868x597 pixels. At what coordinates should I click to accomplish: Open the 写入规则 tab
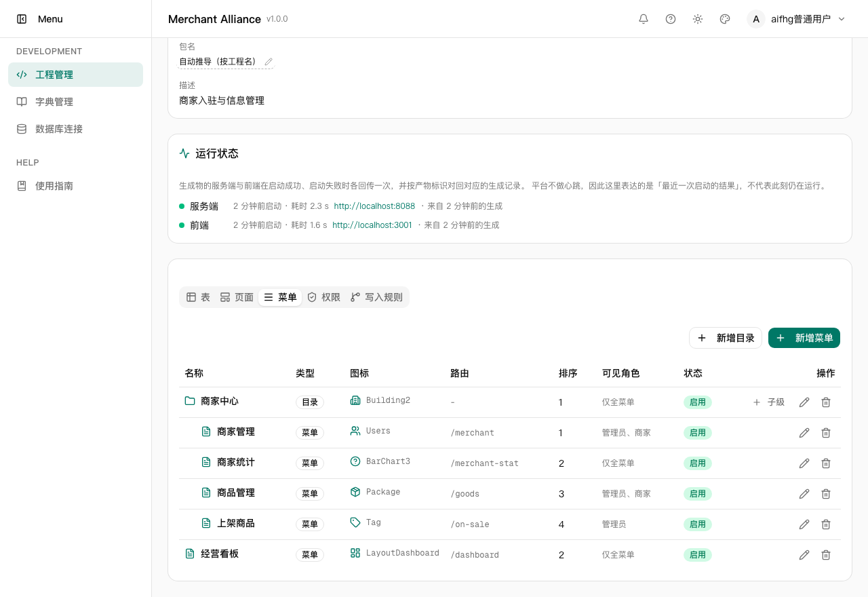click(x=376, y=297)
